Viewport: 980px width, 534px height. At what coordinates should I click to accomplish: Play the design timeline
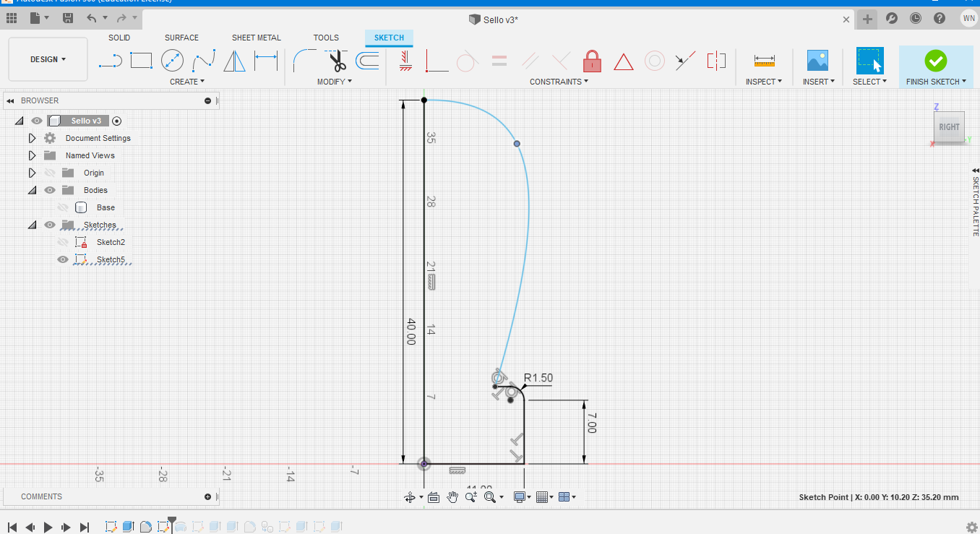[48, 527]
